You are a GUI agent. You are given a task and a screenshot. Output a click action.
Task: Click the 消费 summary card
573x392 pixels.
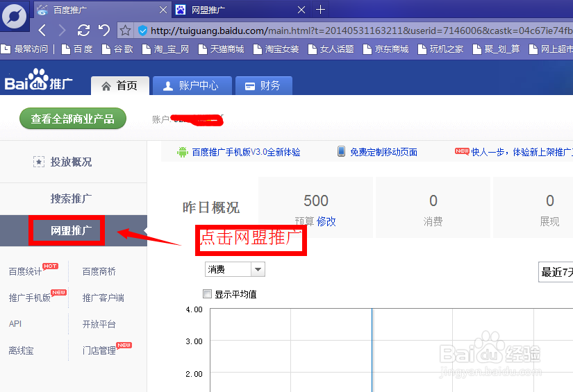coord(433,207)
